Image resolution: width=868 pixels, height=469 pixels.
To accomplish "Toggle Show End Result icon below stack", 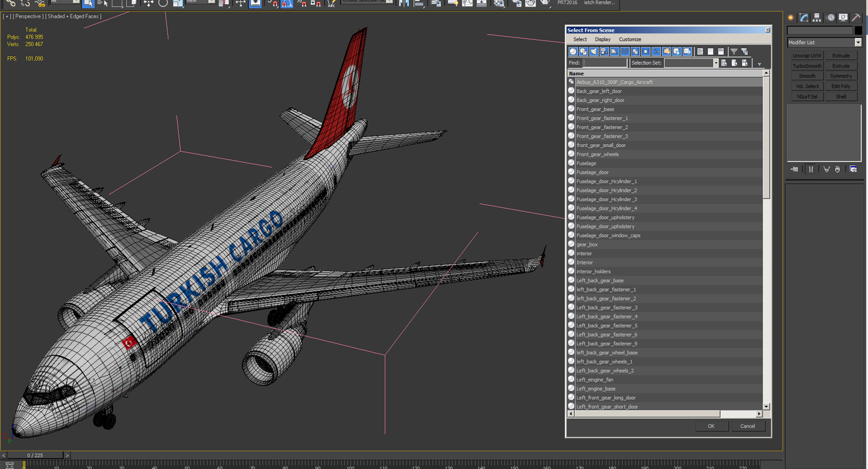I will pyautogui.click(x=811, y=169).
